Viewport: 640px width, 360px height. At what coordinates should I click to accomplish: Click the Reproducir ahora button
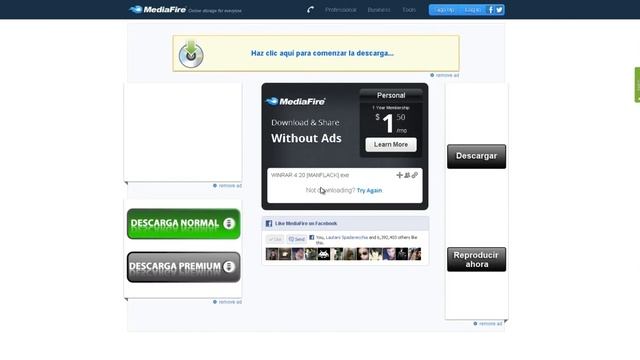[476, 260]
